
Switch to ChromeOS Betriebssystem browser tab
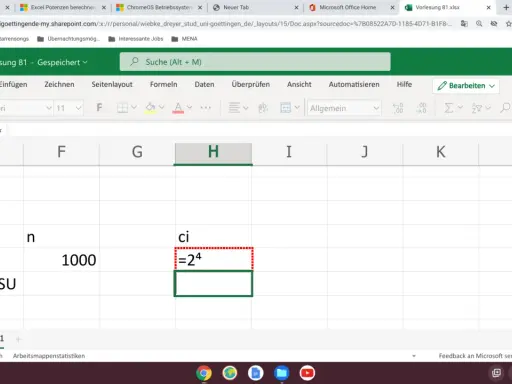point(159,7)
